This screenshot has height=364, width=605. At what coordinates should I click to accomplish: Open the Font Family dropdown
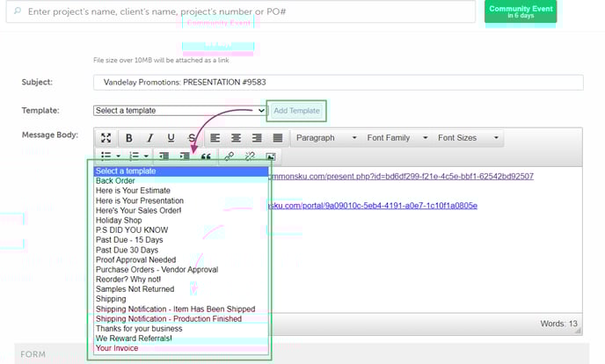pyautogui.click(x=395, y=138)
